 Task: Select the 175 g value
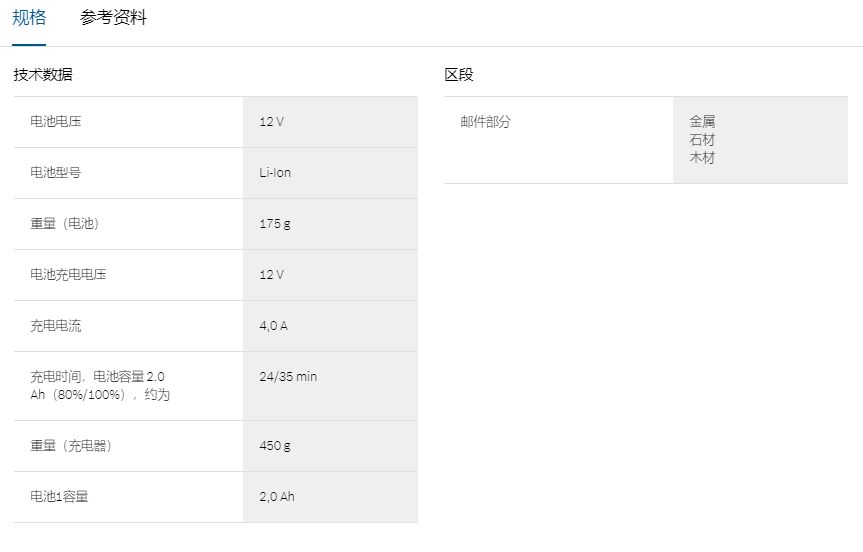click(275, 224)
